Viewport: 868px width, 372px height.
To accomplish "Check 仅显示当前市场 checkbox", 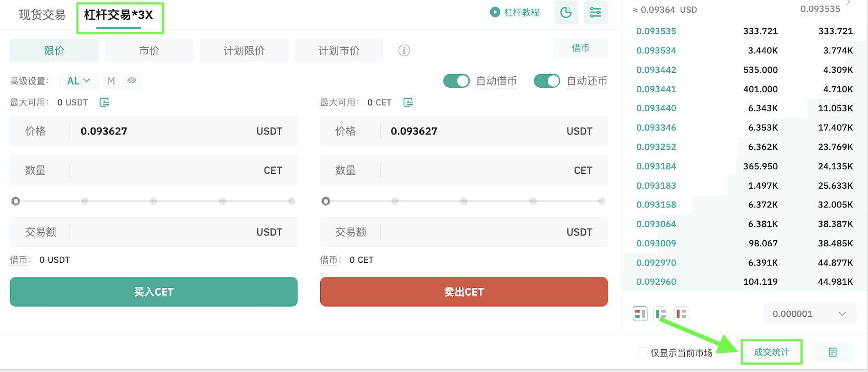I will pos(642,352).
